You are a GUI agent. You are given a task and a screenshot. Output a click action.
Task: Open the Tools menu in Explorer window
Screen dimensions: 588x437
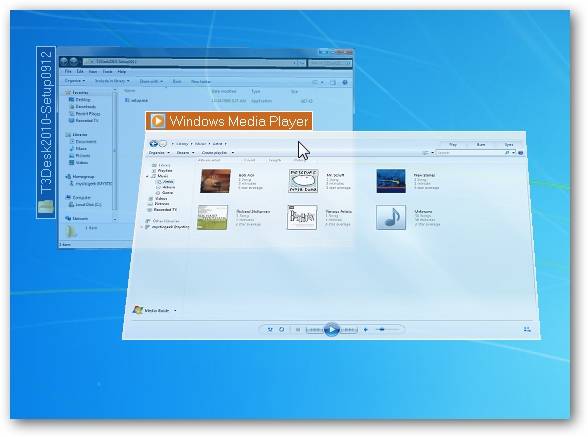107,71
